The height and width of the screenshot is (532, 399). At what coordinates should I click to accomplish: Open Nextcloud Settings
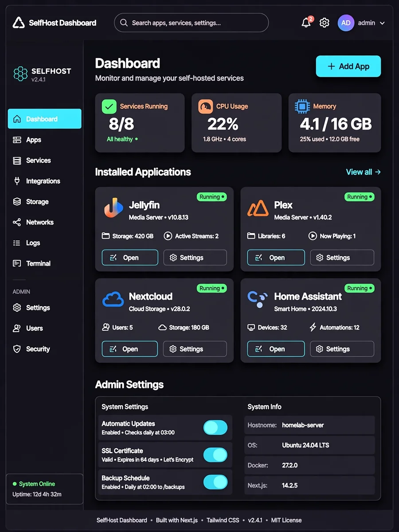pyautogui.click(x=195, y=349)
